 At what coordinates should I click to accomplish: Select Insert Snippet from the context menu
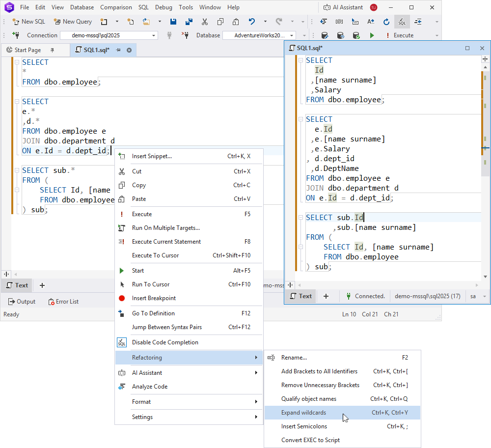coord(189,156)
